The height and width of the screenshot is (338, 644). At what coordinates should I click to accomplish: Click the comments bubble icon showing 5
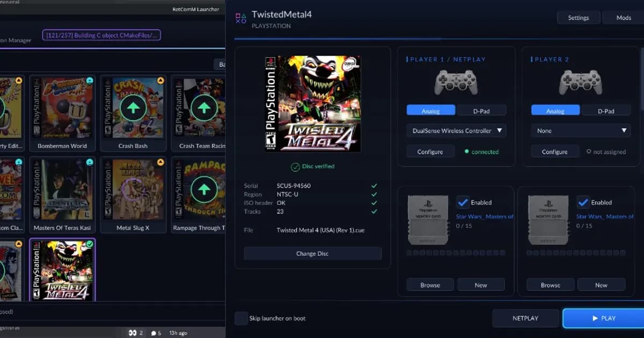coord(153,333)
